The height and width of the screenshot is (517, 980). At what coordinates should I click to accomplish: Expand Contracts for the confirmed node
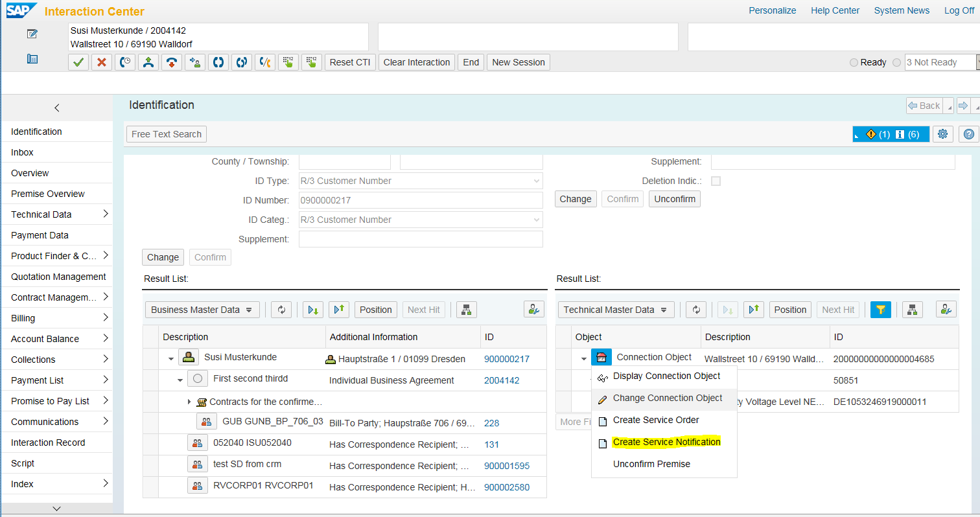pos(189,402)
